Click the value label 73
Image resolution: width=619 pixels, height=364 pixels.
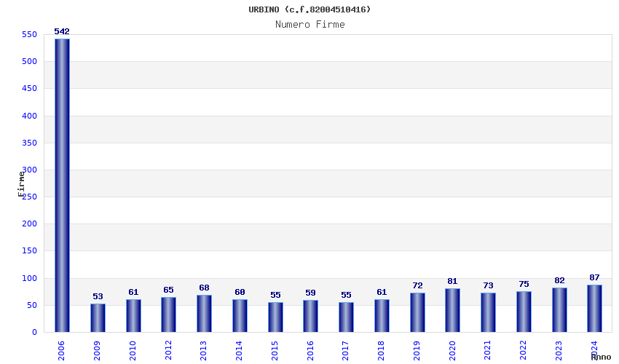489,285
